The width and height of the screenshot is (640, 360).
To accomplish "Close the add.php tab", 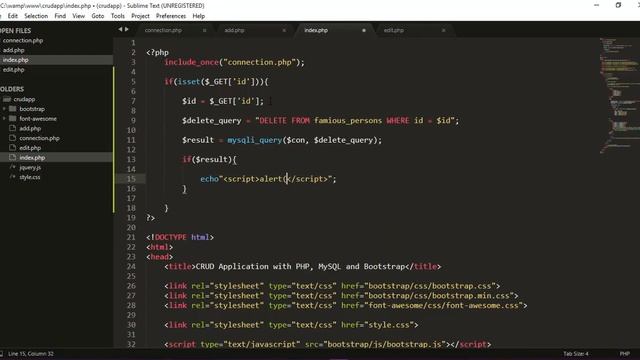I will pyautogui.click(x=284, y=30).
